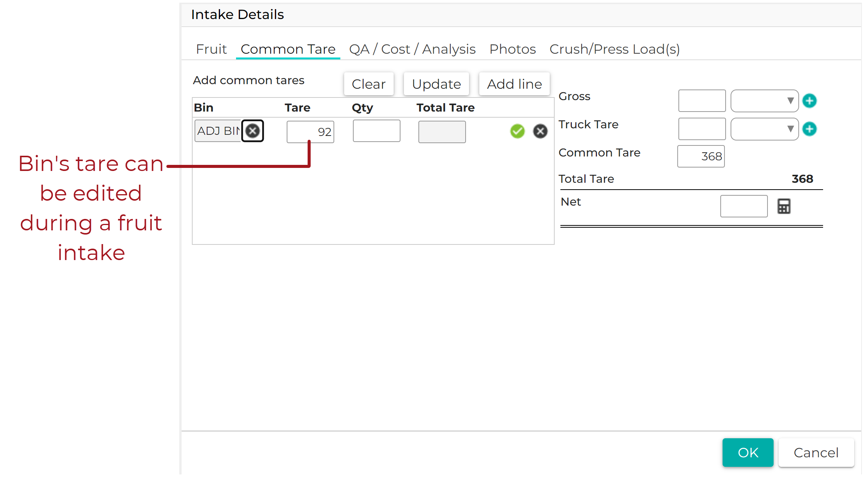Remove the tare line with dark X icon

pos(540,131)
